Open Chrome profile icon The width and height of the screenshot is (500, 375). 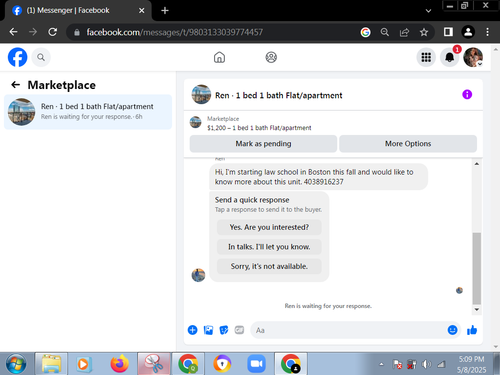point(468,32)
